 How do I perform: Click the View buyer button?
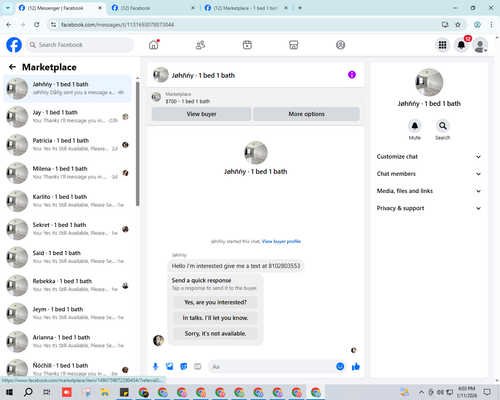201,114
